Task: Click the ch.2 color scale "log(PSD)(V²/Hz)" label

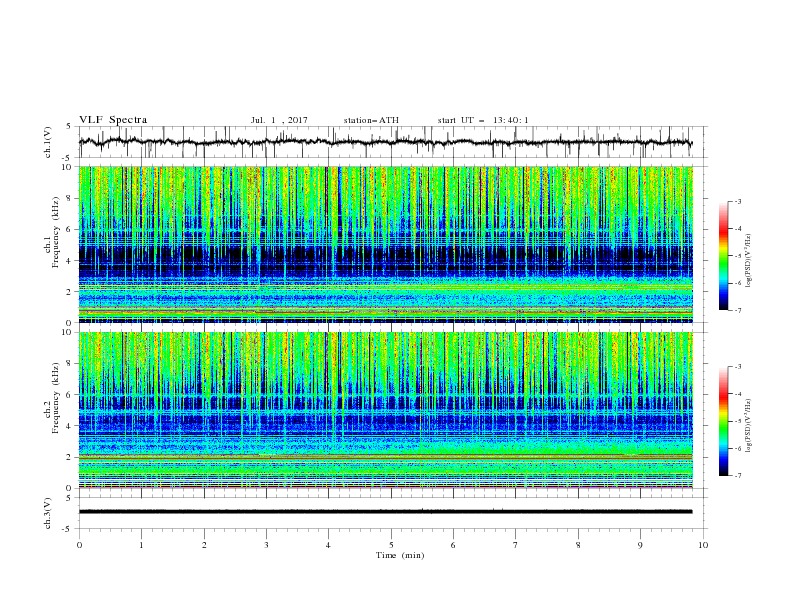Action: tap(749, 426)
